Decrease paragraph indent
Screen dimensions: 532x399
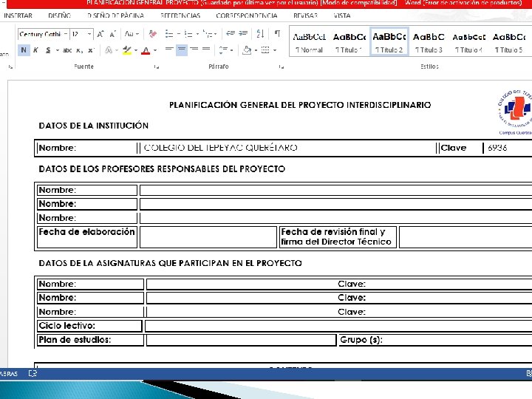click(231, 33)
